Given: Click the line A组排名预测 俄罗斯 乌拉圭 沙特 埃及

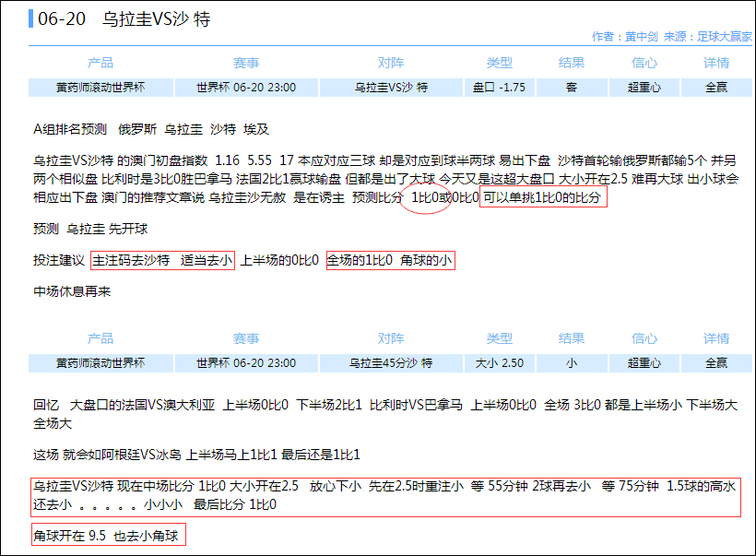Looking at the screenshot, I should (151, 129).
